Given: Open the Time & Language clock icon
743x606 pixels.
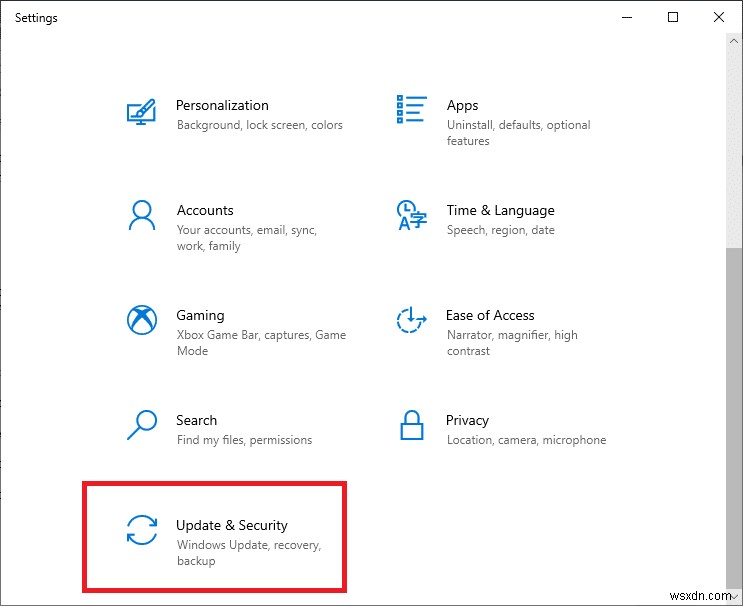Looking at the screenshot, I should (411, 215).
